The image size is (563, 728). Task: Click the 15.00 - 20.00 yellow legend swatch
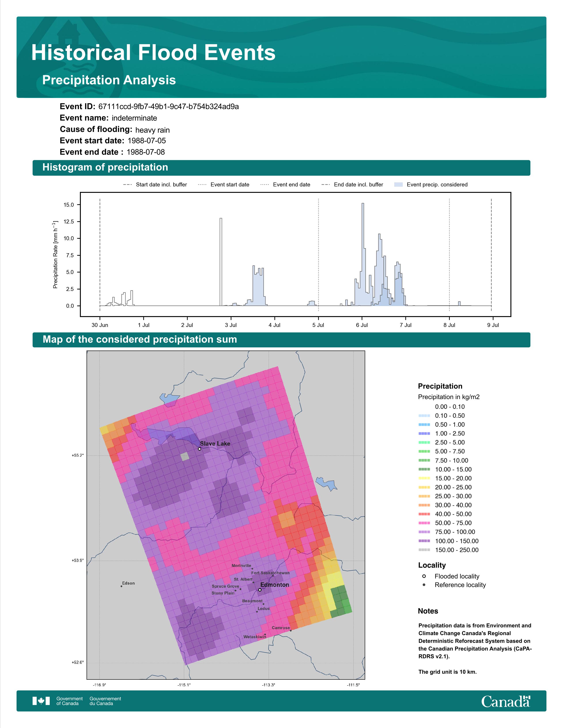point(424,478)
